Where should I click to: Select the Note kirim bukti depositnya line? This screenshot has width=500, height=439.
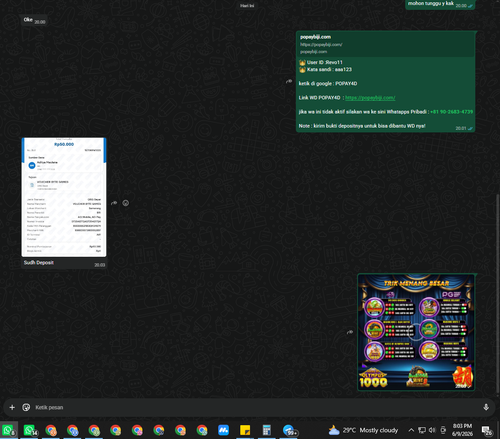tap(362, 126)
